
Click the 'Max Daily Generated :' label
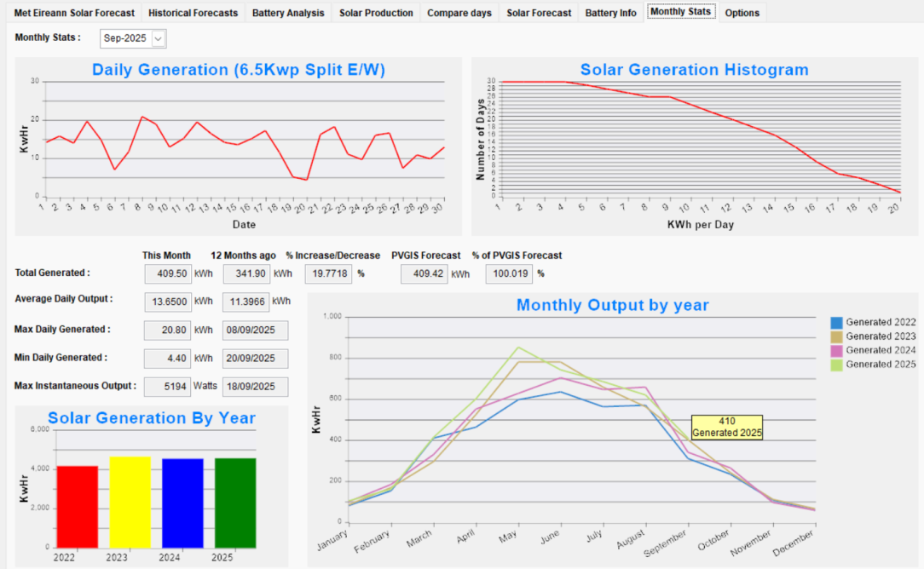click(62, 330)
